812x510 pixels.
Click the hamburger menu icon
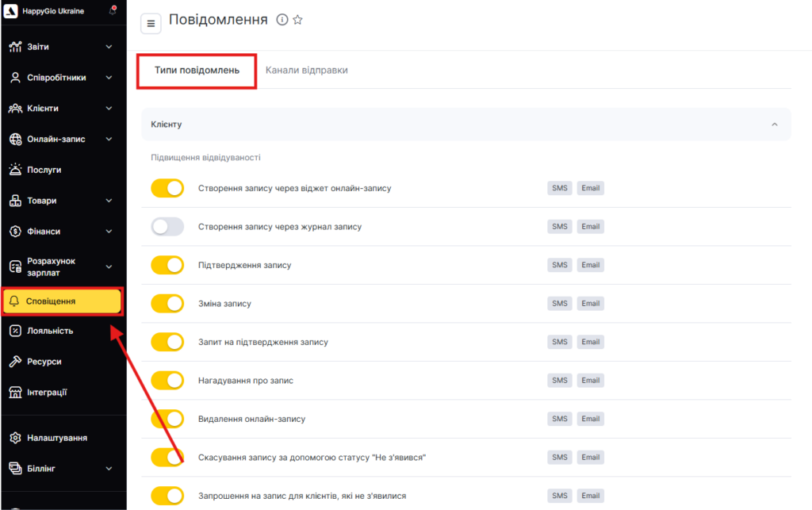tap(151, 24)
